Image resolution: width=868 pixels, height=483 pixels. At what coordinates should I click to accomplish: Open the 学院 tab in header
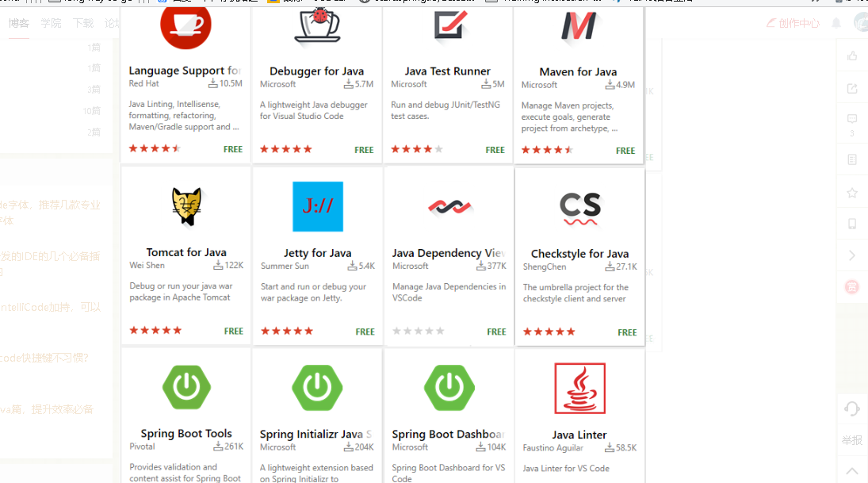pos(51,23)
